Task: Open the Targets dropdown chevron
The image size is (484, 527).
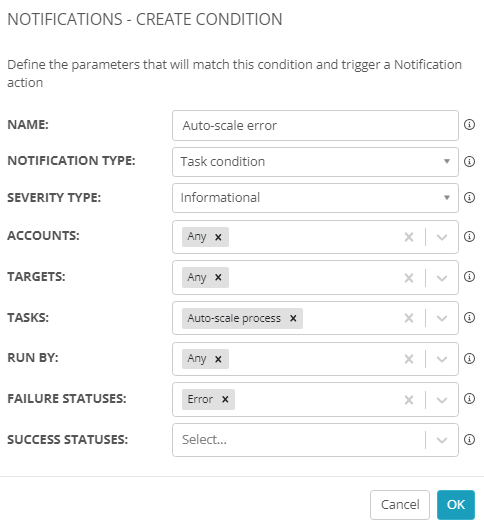Action: (442, 278)
